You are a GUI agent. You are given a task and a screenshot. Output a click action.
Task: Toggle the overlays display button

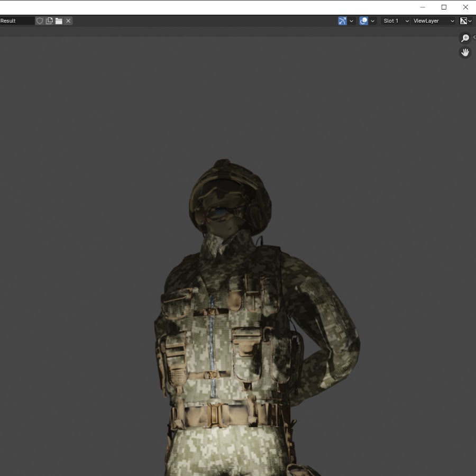click(363, 21)
